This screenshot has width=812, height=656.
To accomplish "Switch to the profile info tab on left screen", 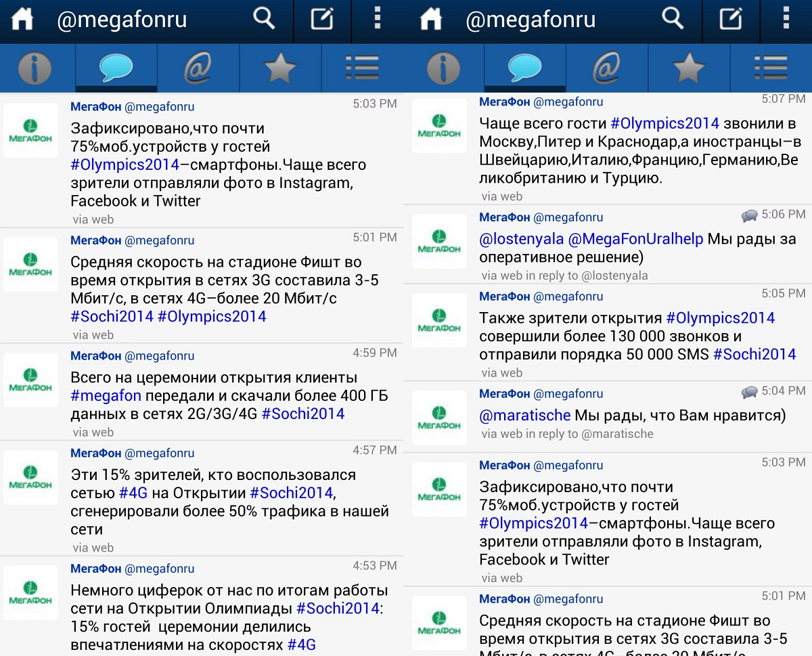I will click(35, 68).
